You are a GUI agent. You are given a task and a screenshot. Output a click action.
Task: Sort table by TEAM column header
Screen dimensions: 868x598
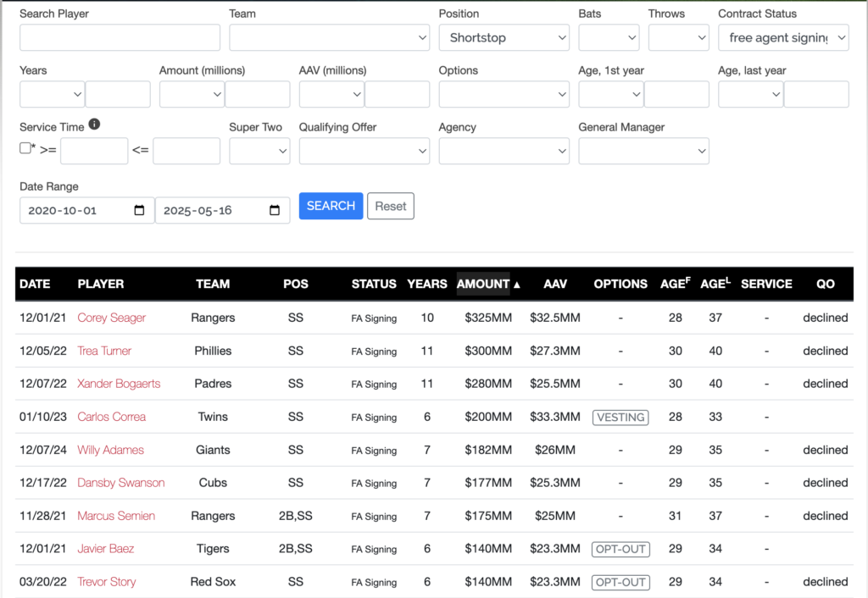click(x=213, y=284)
